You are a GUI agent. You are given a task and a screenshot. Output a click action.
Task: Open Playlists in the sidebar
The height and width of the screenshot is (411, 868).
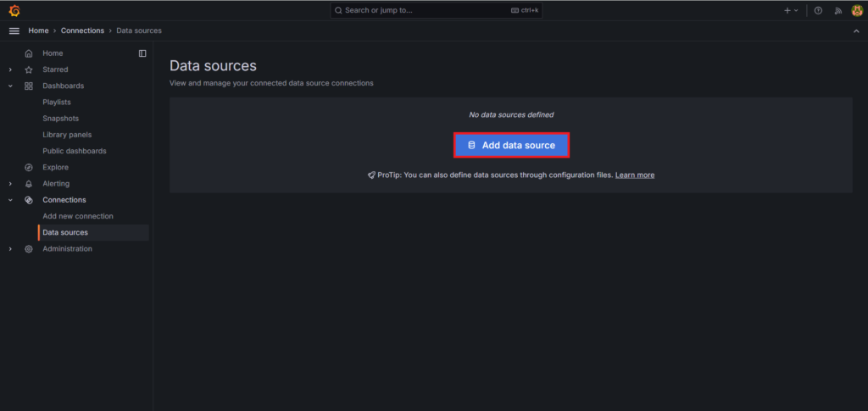click(x=57, y=103)
